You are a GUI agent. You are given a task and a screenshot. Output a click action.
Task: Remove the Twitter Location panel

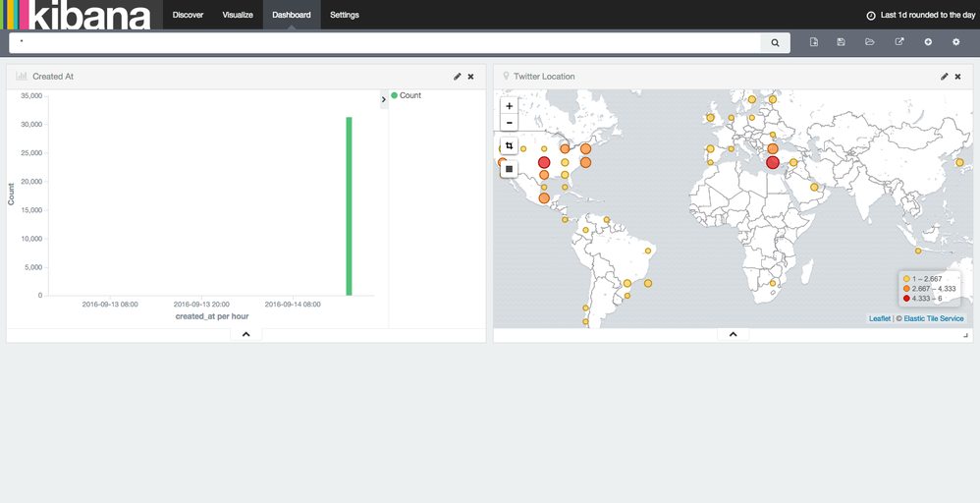(957, 77)
